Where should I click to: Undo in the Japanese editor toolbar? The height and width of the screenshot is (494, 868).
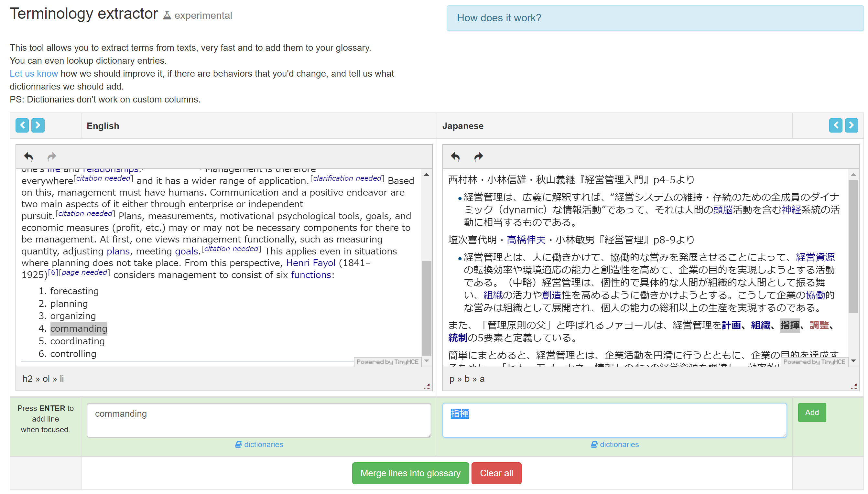tap(455, 157)
